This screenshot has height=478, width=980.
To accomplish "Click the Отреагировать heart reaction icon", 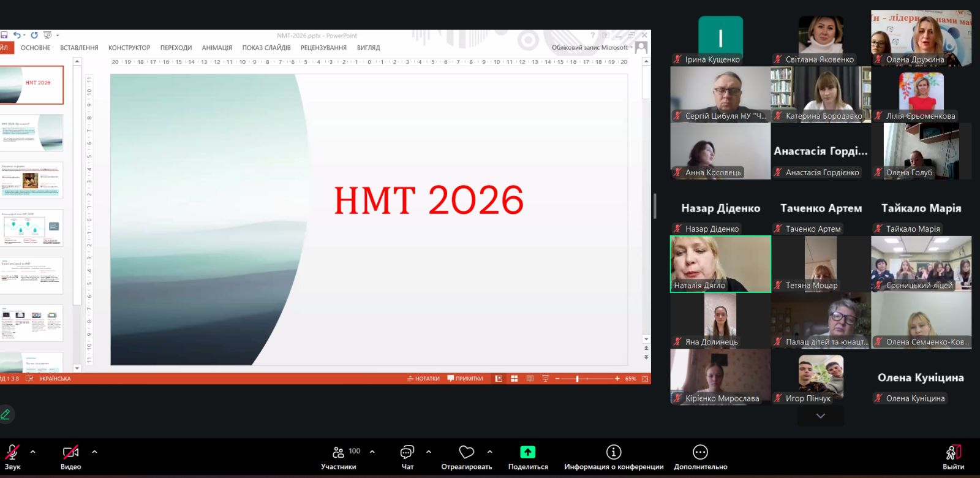I will [467, 452].
